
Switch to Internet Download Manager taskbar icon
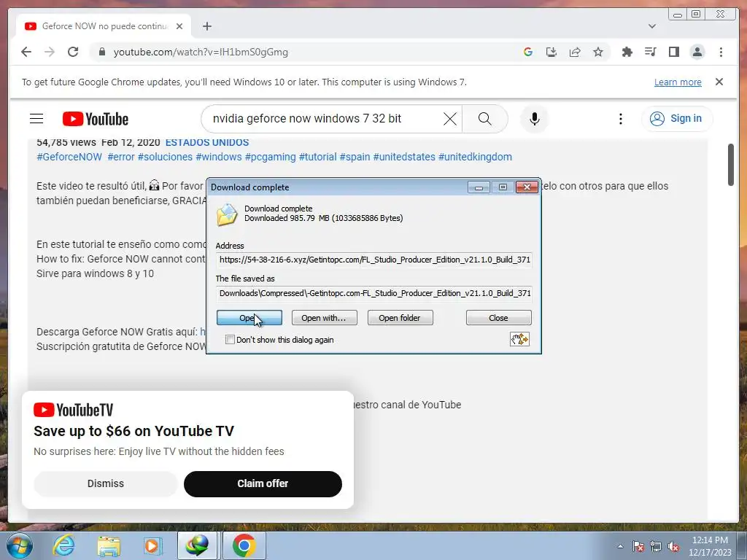[x=197, y=545]
